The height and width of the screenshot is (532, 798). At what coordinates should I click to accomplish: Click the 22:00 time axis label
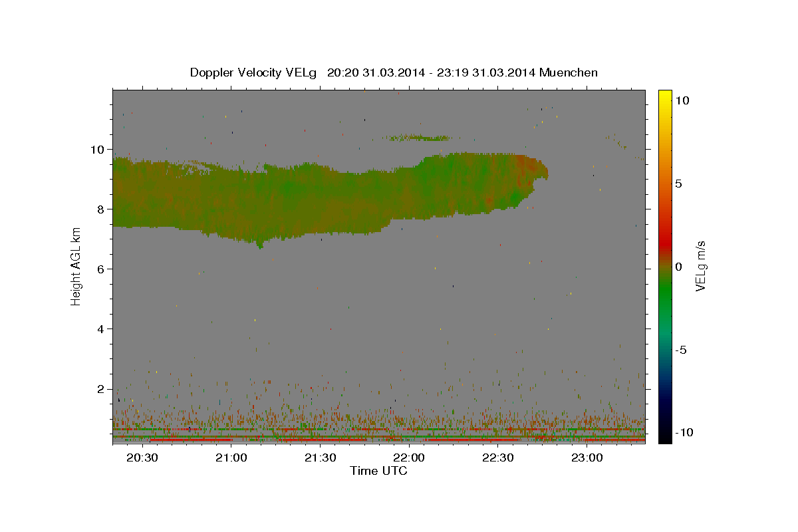click(x=409, y=458)
